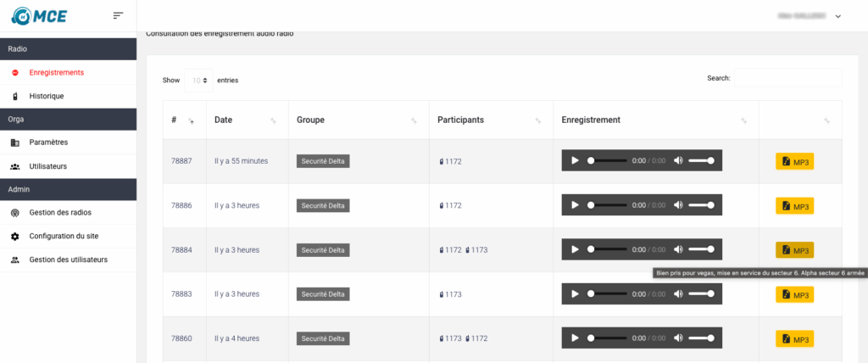Open the entries count dropdown
This screenshot has height=363, width=868.
(201, 81)
